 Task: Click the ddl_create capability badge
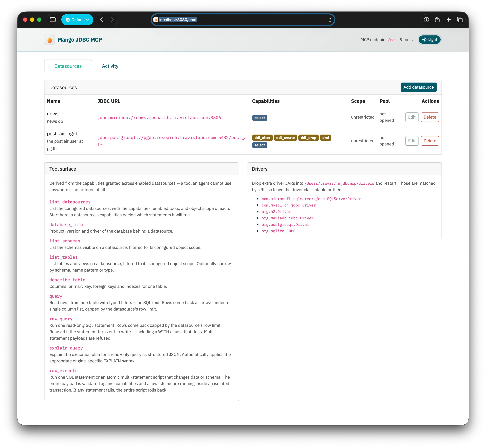[285, 138]
